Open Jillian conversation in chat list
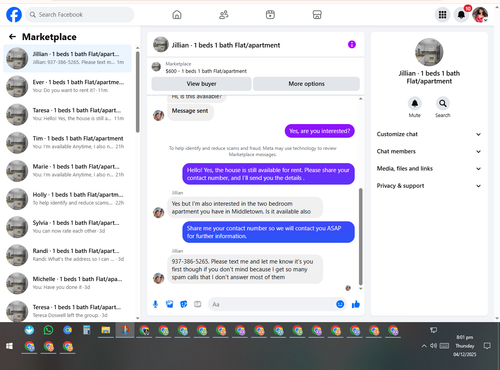Viewport: 500px width, 370px height. 67,58
